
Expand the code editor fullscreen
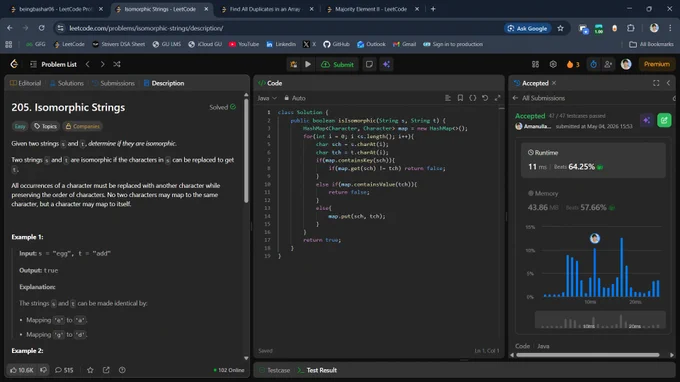coord(497,98)
